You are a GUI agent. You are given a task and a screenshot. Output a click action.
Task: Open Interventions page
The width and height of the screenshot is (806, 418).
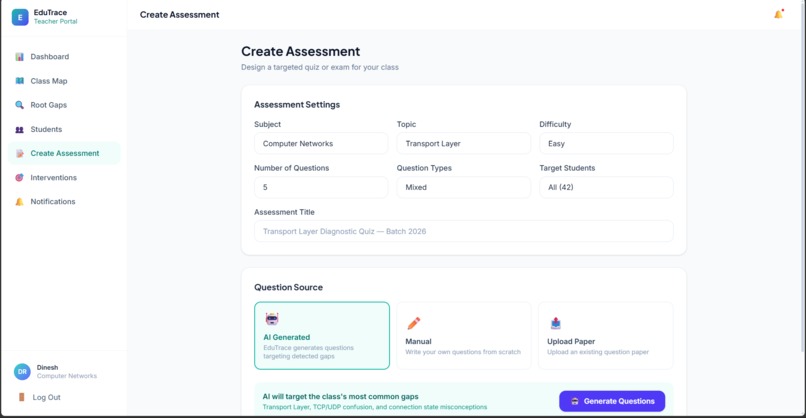tap(64, 177)
